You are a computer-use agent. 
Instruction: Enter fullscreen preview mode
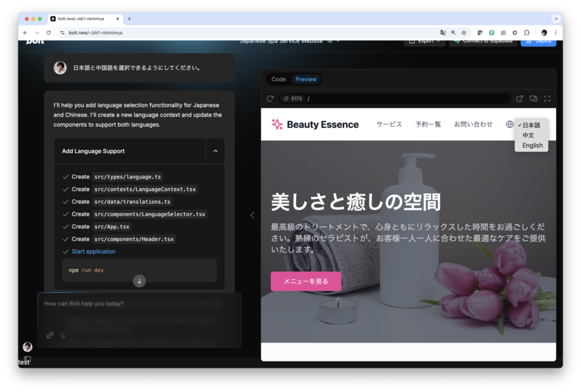[547, 99]
